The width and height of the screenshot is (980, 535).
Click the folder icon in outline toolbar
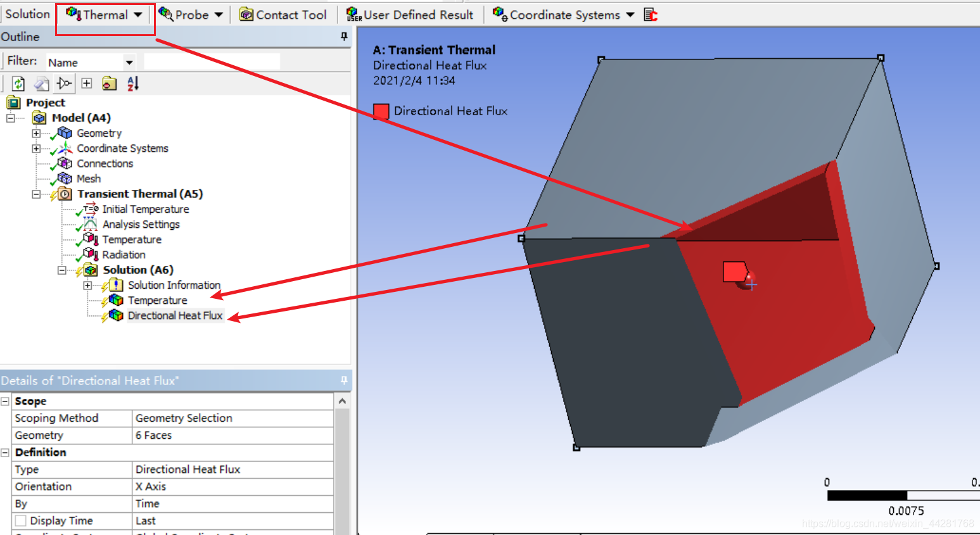[x=110, y=84]
